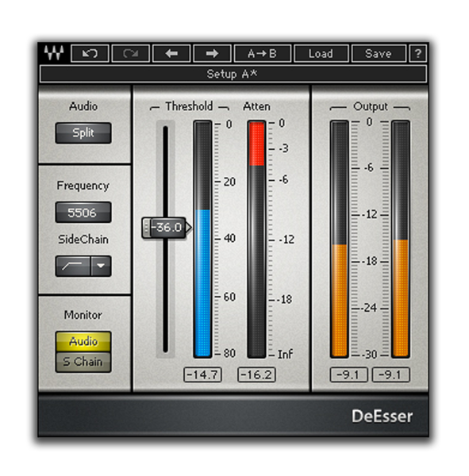Reset the -14.7 threshold peak readout
The height and width of the screenshot is (476, 469).
[202, 374]
